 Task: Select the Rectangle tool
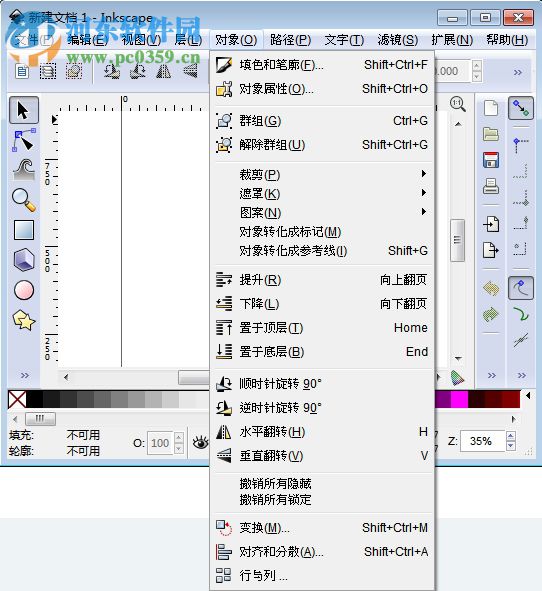coord(24,230)
